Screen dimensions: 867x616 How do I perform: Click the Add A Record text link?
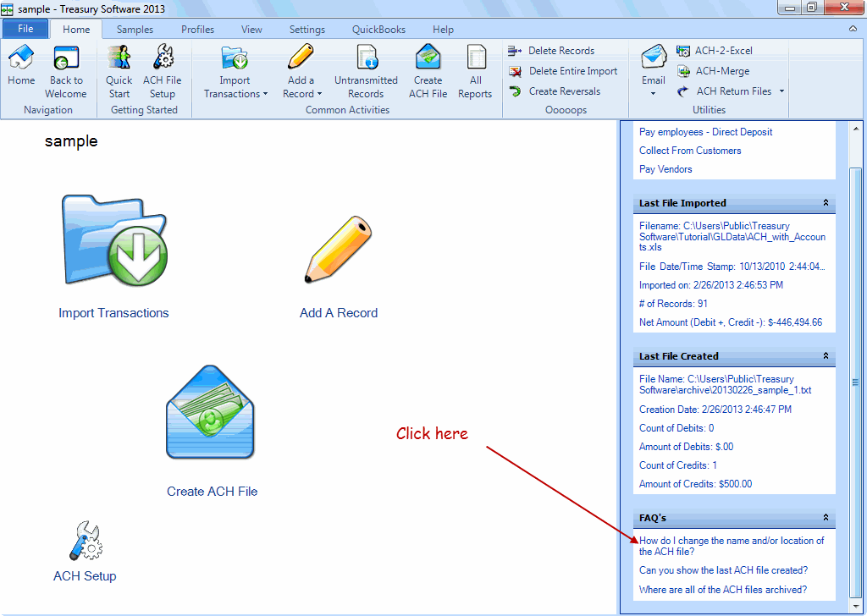coord(339,313)
